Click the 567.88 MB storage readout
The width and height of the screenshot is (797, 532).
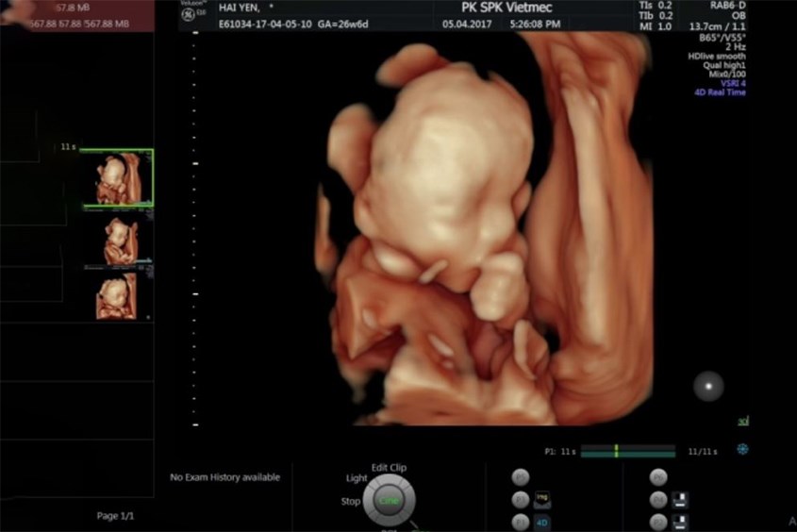tap(79, 24)
